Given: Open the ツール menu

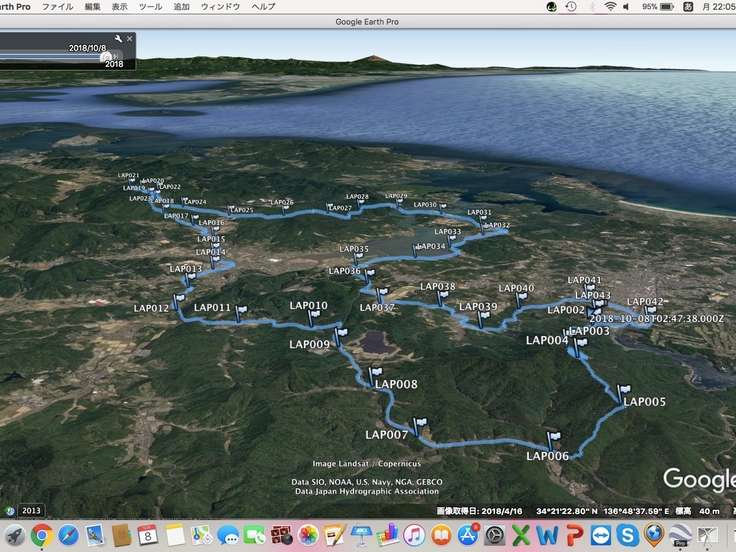Looking at the screenshot, I should tap(150, 6).
